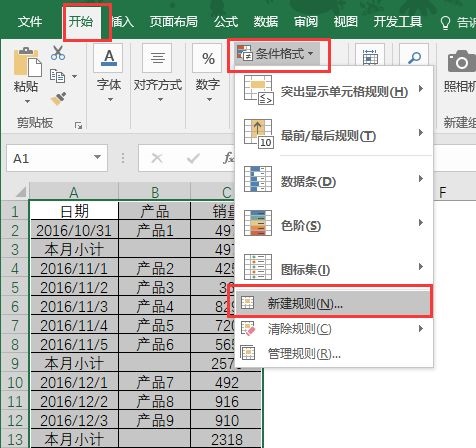
Task: Switch to the 公式 ribbon tab
Action: pos(226,22)
